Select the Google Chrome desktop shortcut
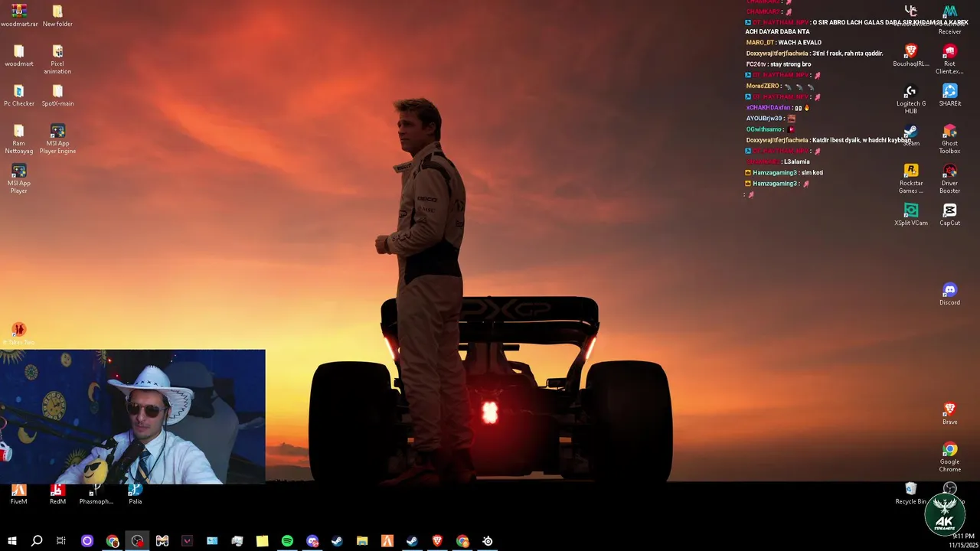The height and width of the screenshot is (551, 980). 949,457
